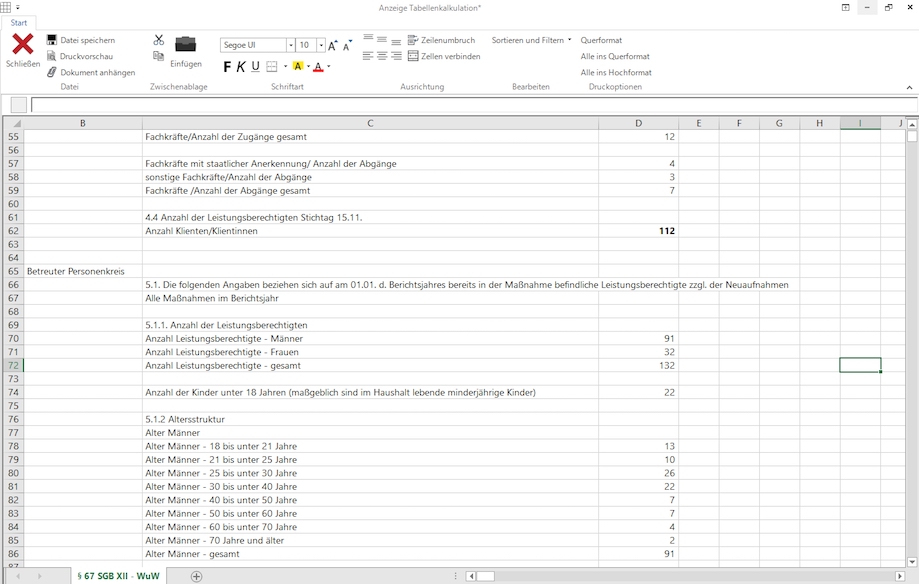This screenshot has width=919, height=584.
Task: Open the Segoe UI font name dropdown
Action: pyautogui.click(x=291, y=45)
